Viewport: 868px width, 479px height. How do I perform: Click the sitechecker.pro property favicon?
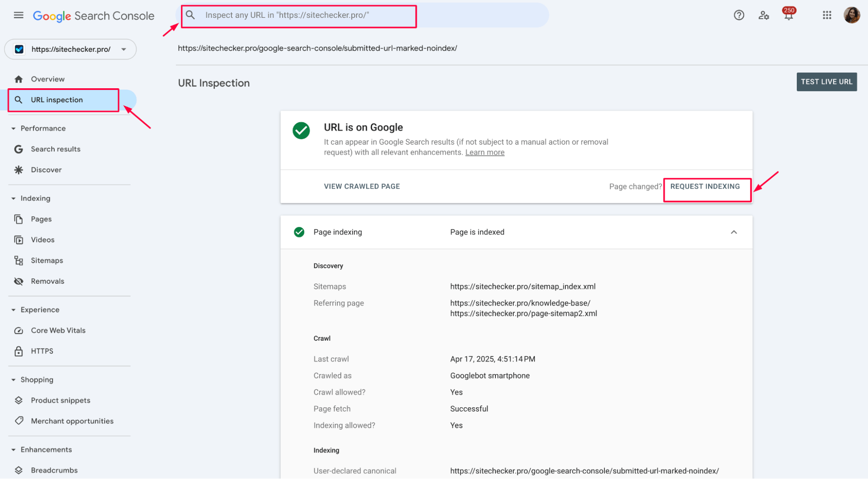pyautogui.click(x=19, y=49)
